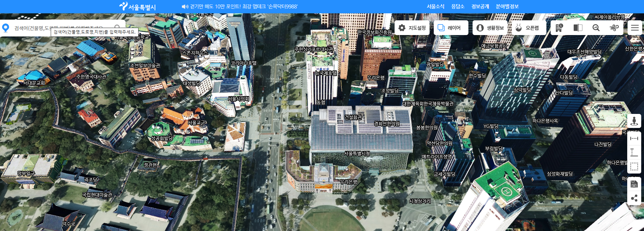Click the floppy disk save icon

pyautogui.click(x=634, y=184)
